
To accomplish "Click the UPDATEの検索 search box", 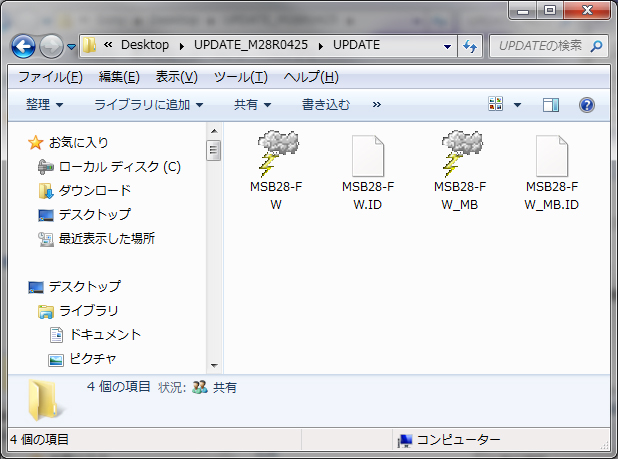I will pos(540,46).
